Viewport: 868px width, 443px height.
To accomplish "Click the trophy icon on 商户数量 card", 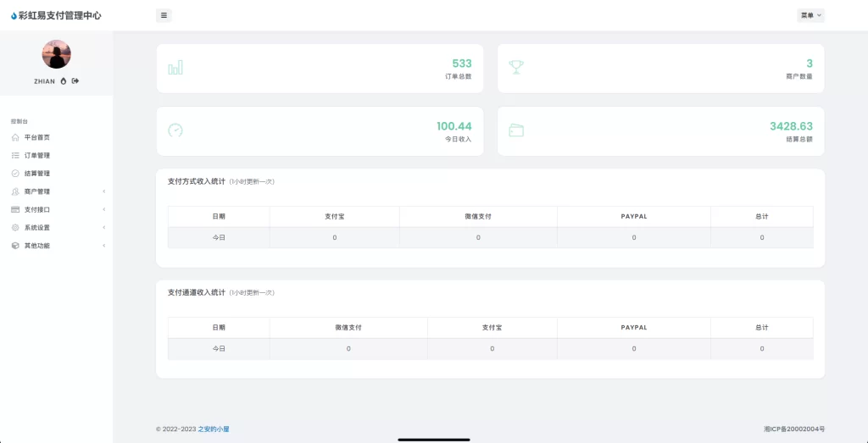I will pyautogui.click(x=516, y=68).
